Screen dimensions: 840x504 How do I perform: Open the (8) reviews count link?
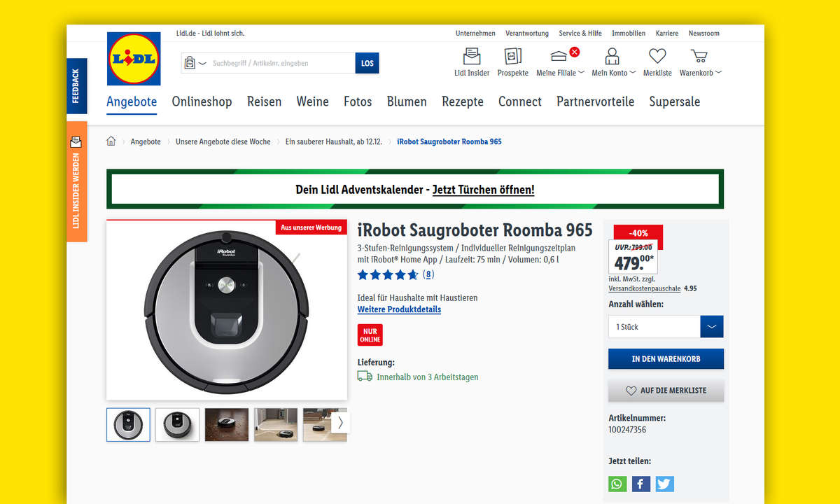pyautogui.click(x=428, y=274)
